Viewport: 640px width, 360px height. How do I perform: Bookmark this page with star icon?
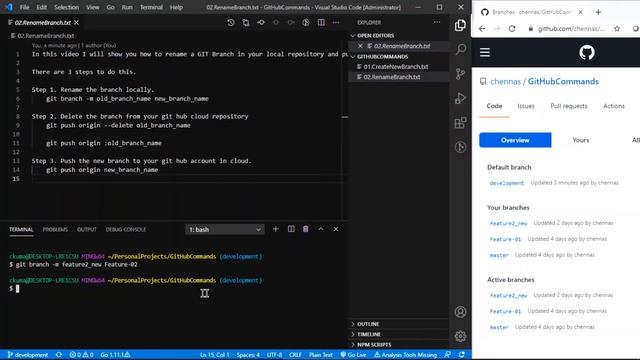pyautogui.click(x=617, y=29)
